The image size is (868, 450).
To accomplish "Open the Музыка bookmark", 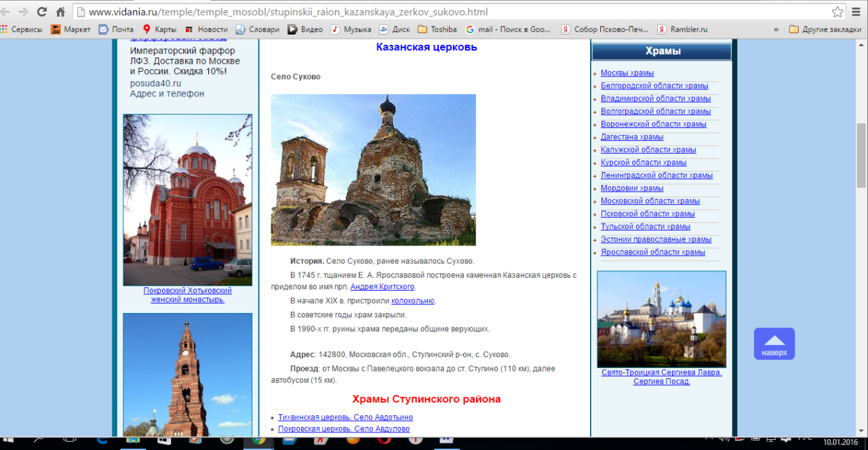I will (x=351, y=29).
